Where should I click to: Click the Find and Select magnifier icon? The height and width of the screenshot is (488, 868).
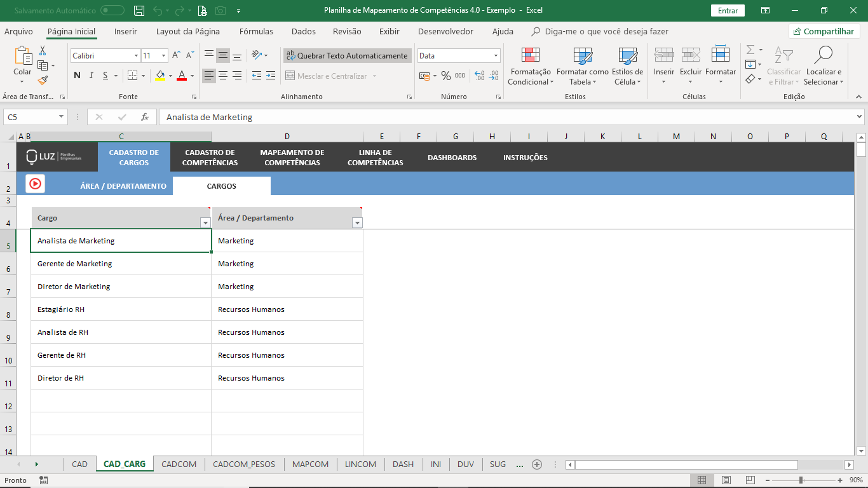[x=823, y=55]
